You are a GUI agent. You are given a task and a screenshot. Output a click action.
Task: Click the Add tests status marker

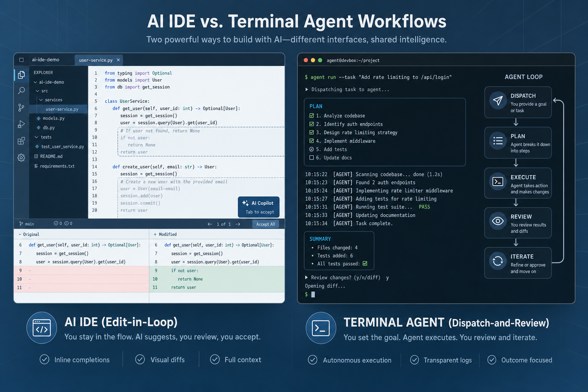[x=312, y=149]
